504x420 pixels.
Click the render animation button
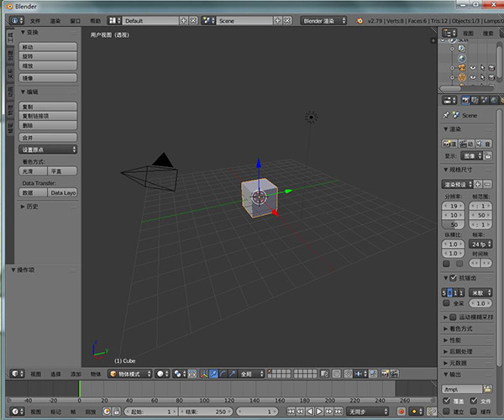467,144
